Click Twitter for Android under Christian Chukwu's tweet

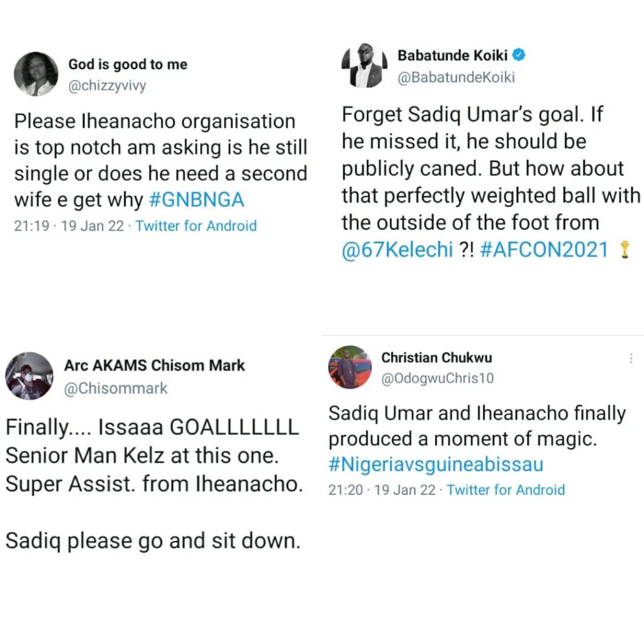coord(506,490)
